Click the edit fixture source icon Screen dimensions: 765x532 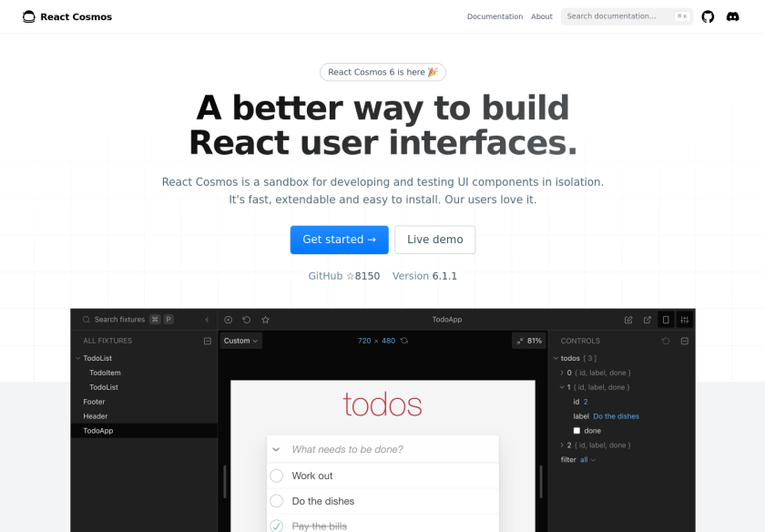628,320
